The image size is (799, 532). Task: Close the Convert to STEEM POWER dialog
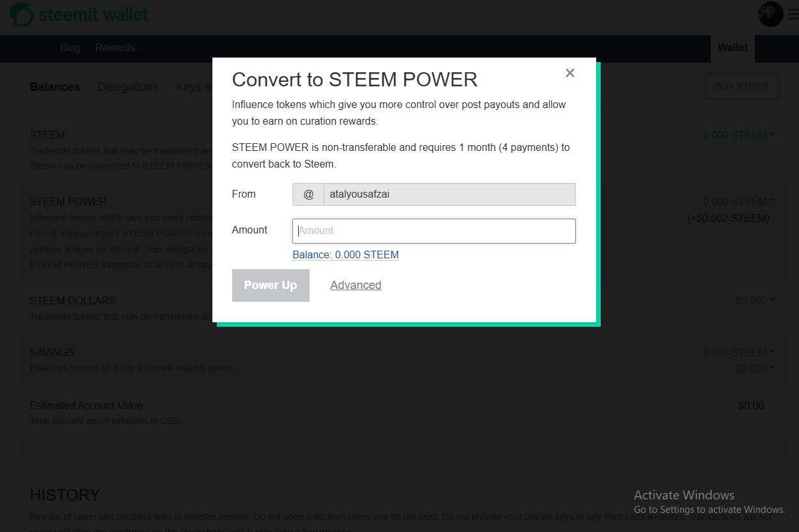tap(569, 73)
